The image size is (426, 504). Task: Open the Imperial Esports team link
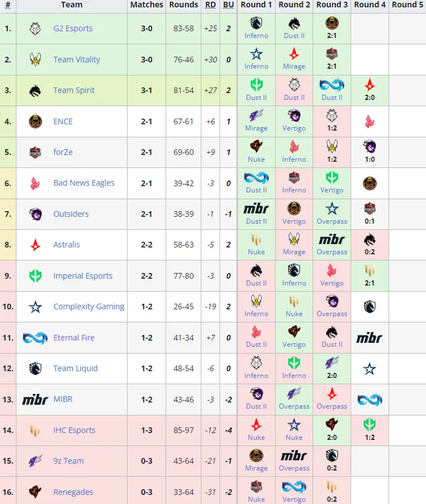83,276
